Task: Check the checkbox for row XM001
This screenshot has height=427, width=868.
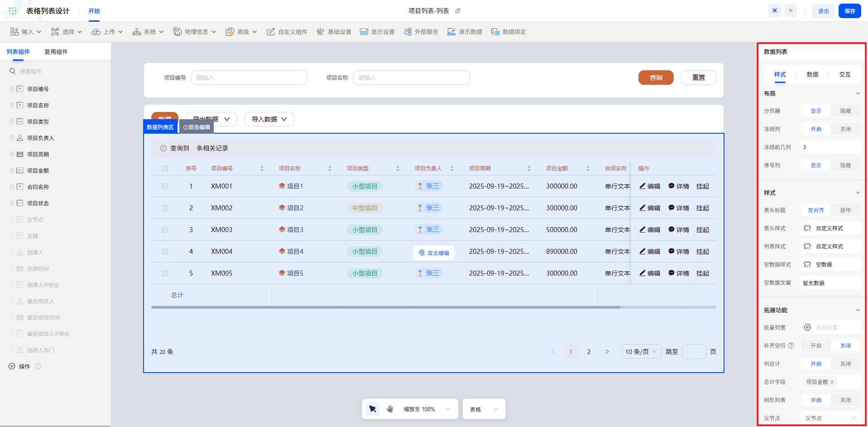Action: [165, 186]
